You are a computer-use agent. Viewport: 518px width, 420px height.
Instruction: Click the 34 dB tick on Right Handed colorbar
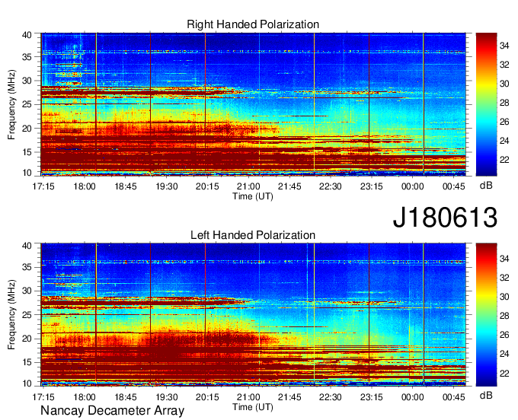coord(504,46)
